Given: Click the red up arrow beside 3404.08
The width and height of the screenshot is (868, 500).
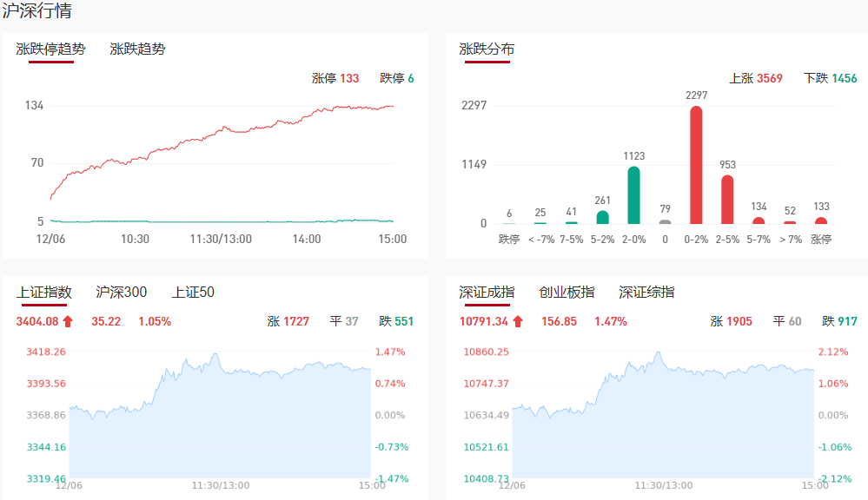Looking at the screenshot, I should 68,322.
